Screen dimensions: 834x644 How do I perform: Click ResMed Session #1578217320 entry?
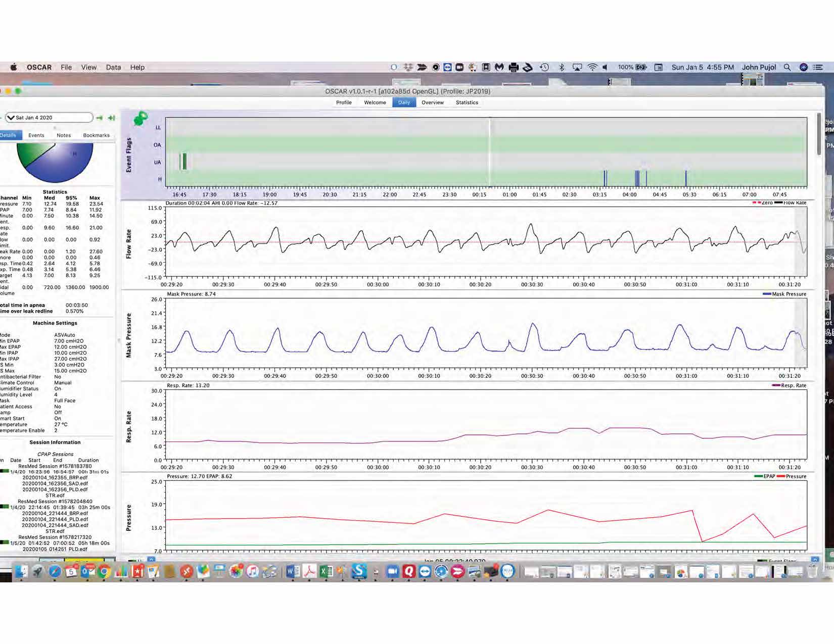(x=55, y=537)
